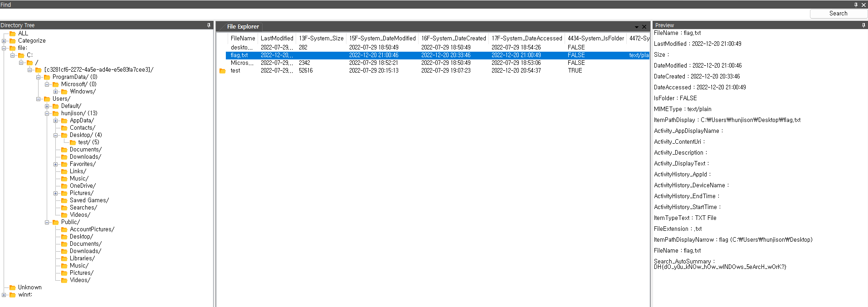Collapse the file: node

[x=4, y=48]
